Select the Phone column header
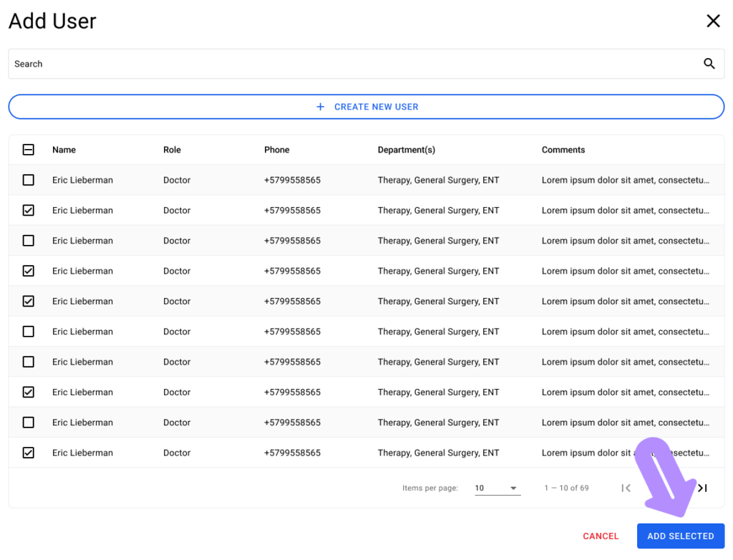The image size is (733, 560). tap(276, 150)
